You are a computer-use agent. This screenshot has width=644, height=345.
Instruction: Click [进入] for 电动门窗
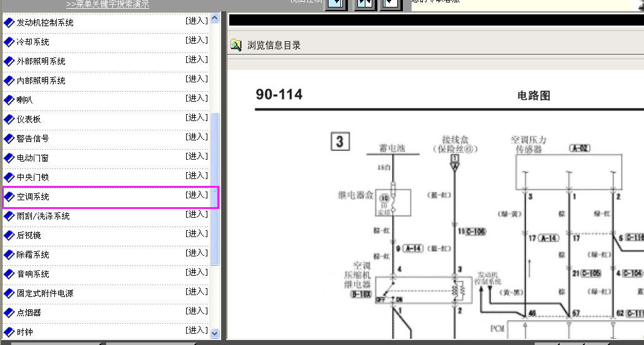coord(197,156)
